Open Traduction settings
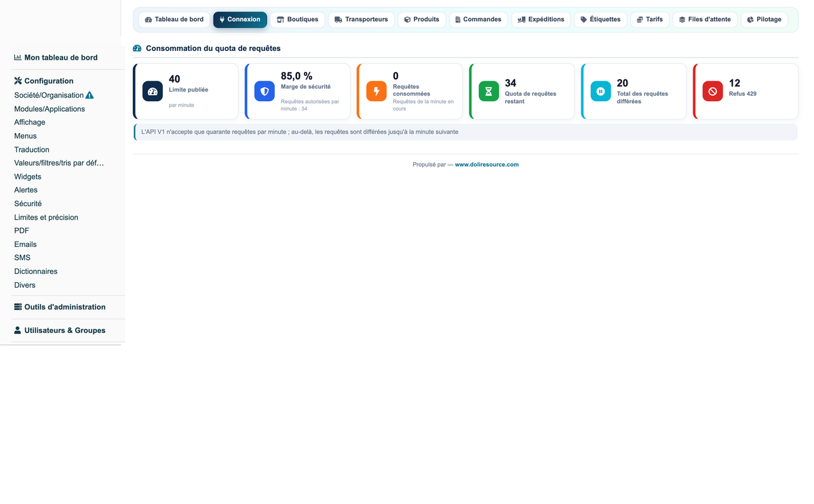 click(x=32, y=150)
